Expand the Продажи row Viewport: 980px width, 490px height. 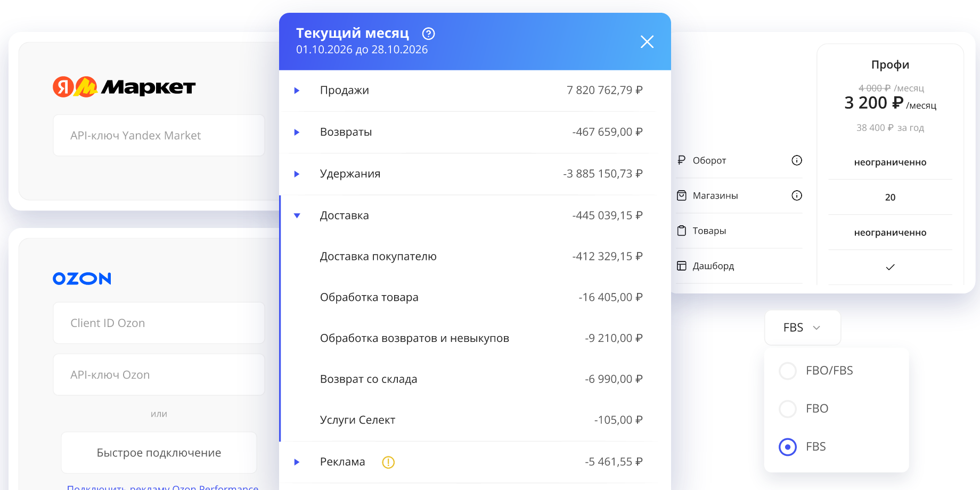pyautogui.click(x=297, y=91)
